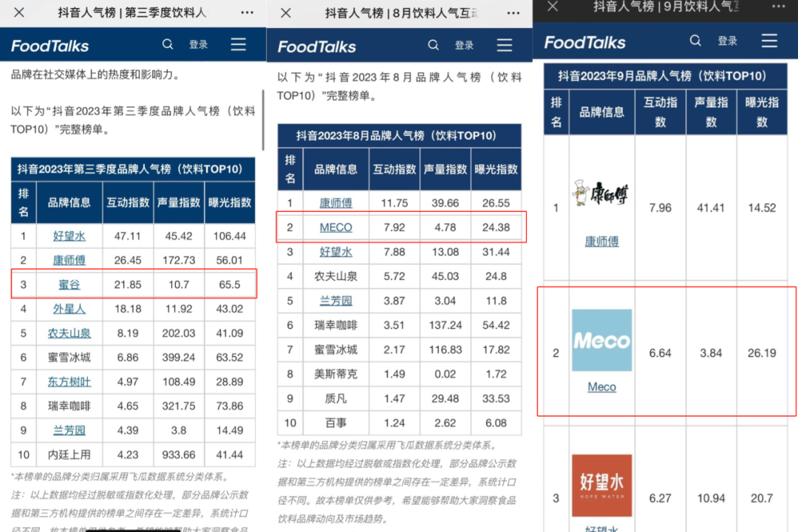Open 康师傅 link in August table
The height and width of the screenshot is (532, 798).
click(336, 203)
